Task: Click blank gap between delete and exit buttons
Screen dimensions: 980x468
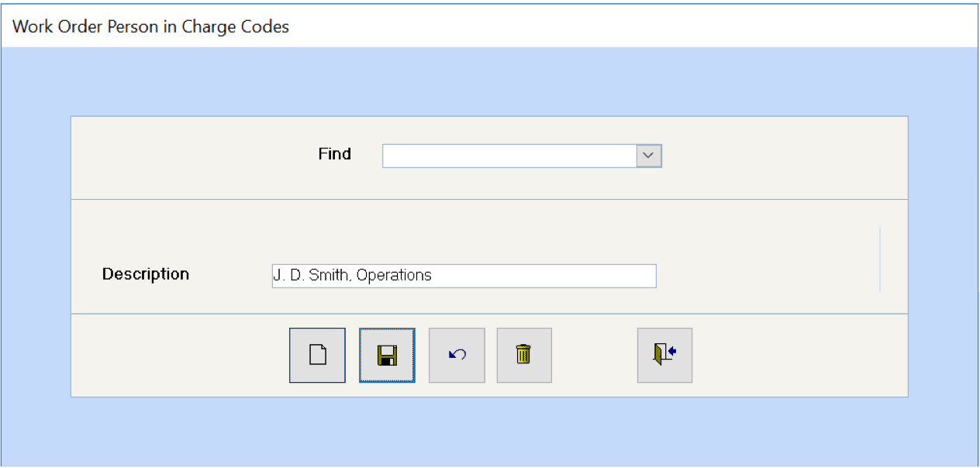Action: pos(595,355)
